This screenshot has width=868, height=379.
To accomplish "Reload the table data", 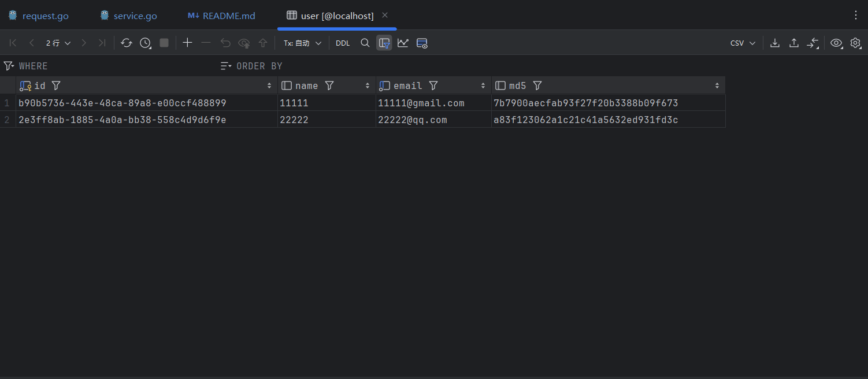I will [127, 43].
